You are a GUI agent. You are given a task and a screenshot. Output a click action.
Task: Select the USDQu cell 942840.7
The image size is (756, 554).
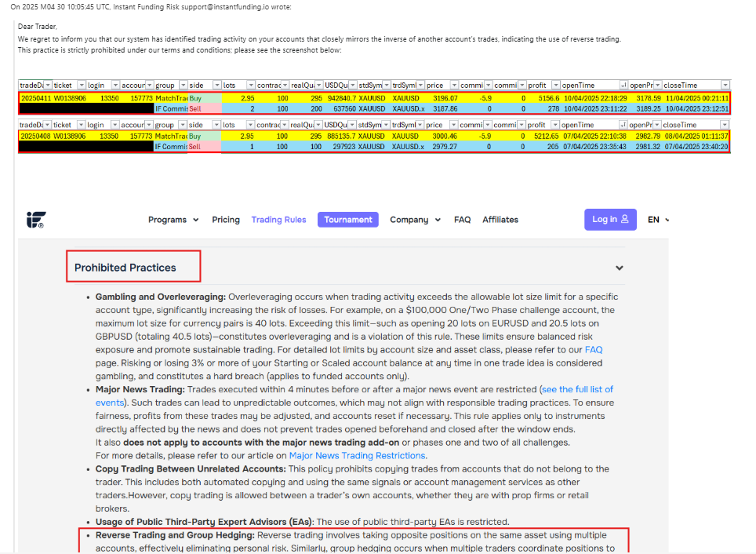(x=340, y=98)
